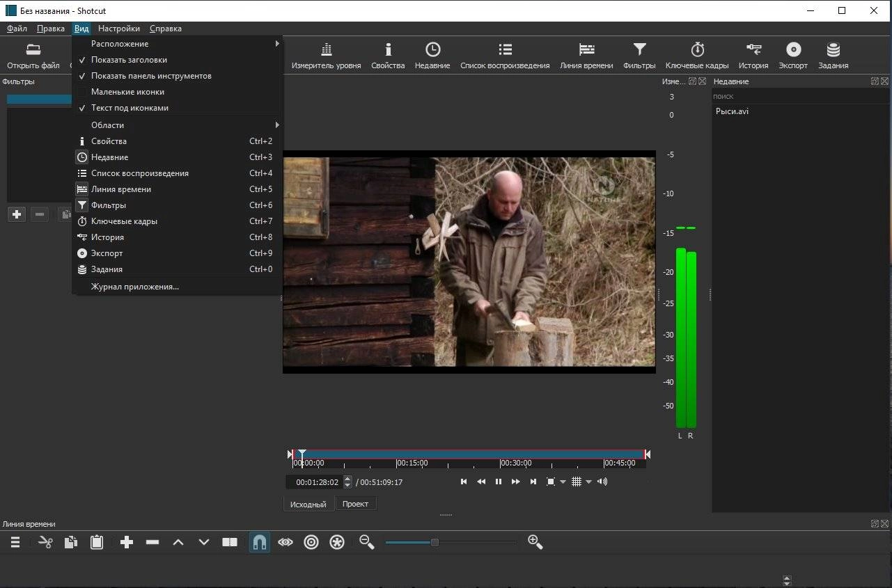Toggle Ripple All Tracks asterisk icon
The image size is (892, 588).
click(x=337, y=542)
